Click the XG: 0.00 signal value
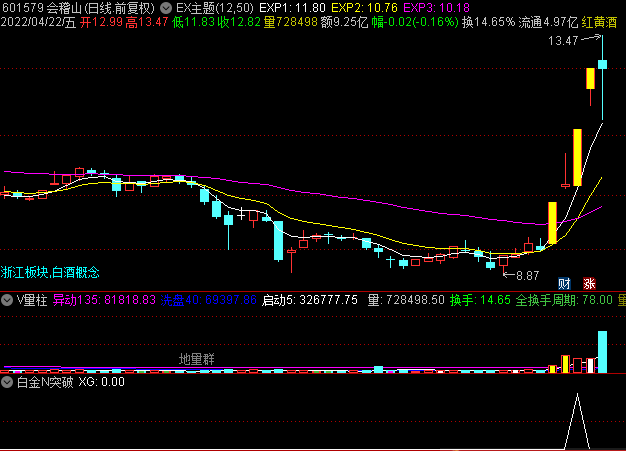The width and height of the screenshot is (626, 451). [x=101, y=382]
